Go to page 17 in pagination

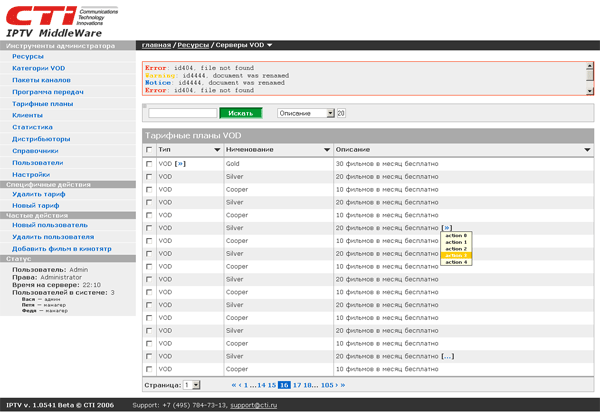point(297,385)
